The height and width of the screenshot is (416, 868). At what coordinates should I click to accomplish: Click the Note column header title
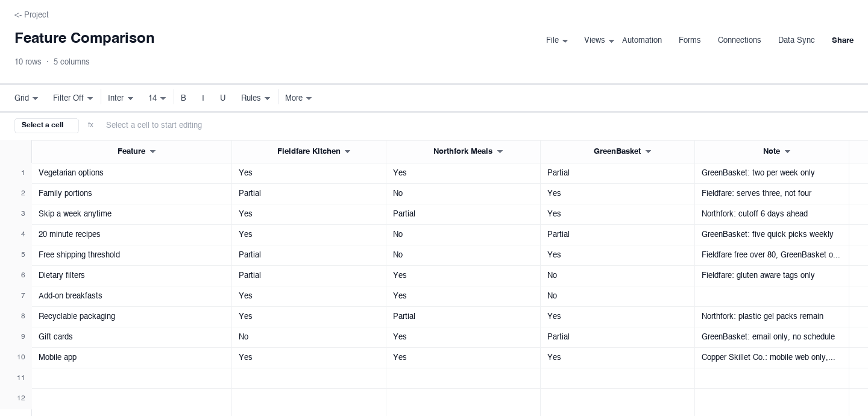click(x=772, y=152)
